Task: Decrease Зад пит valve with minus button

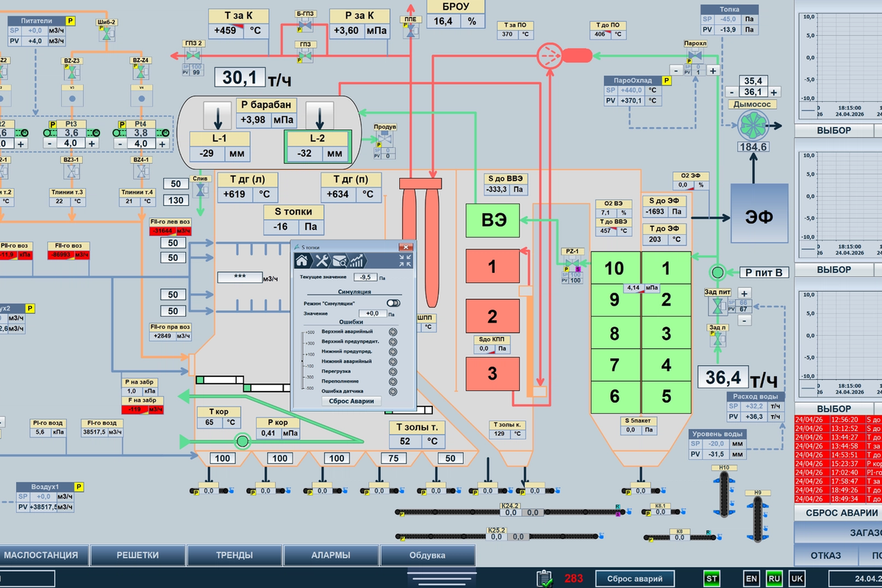Action: click(x=745, y=320)
